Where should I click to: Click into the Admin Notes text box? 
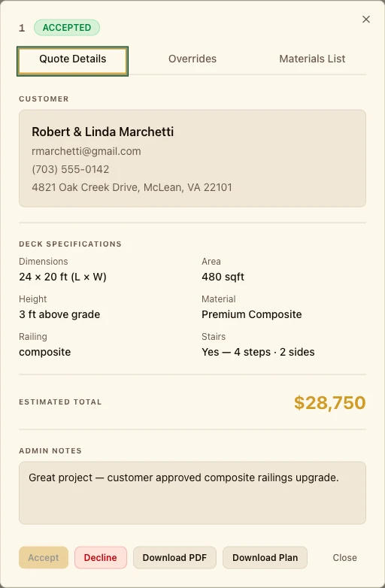coord(192,493)
